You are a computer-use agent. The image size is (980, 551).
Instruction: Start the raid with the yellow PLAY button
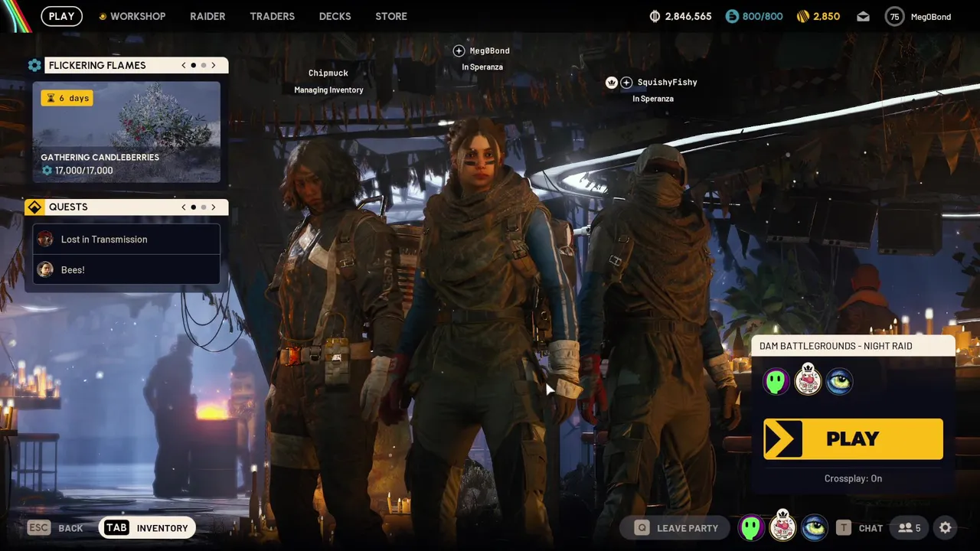tap(853, 439)
